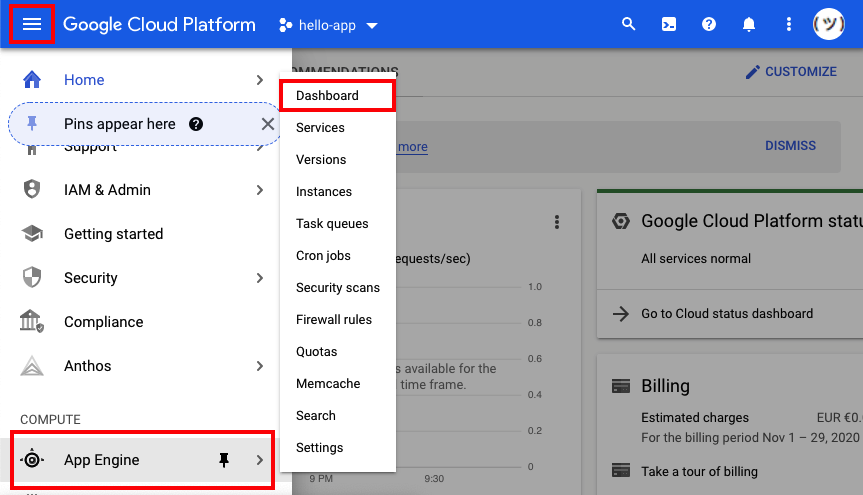Go to Cloud status dashboard link
This screenshot has height=495, width=863.
tap(726, 314)
